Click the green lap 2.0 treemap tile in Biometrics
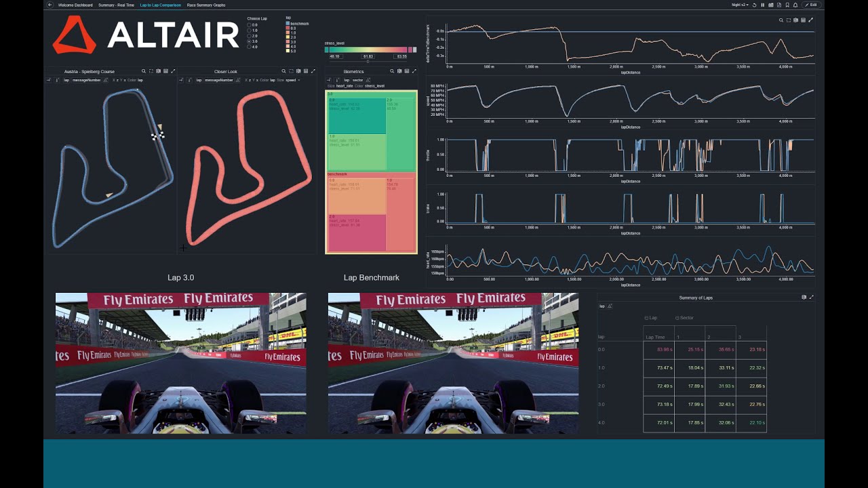Image resolution: width=868 pixels, height=488 pixels. click(401, 134)
